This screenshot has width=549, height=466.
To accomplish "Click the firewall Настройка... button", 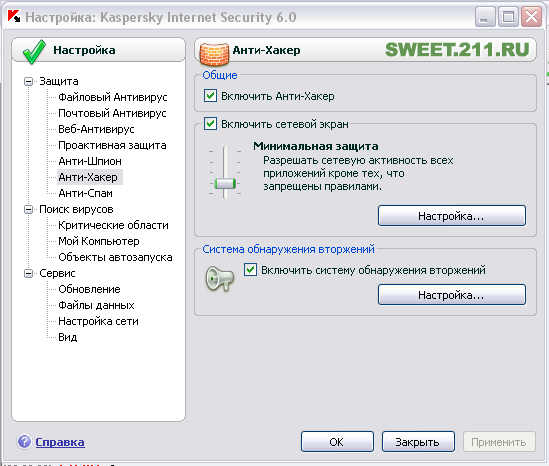I will pos(452,216).
